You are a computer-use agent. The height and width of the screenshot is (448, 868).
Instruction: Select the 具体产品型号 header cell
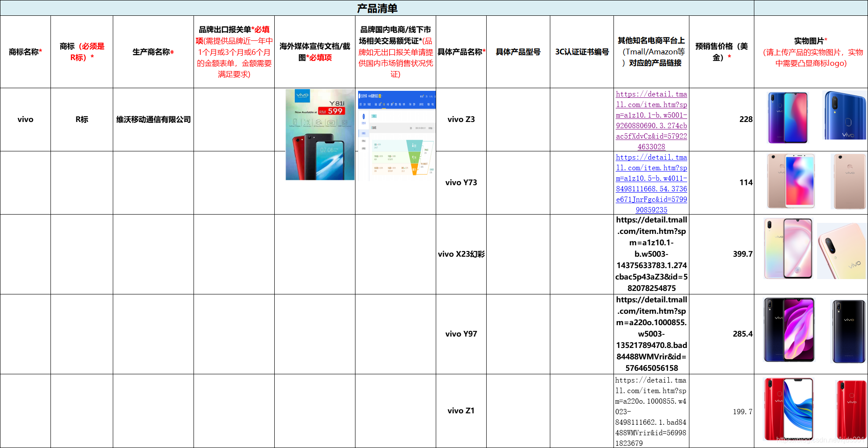point(518,52)
